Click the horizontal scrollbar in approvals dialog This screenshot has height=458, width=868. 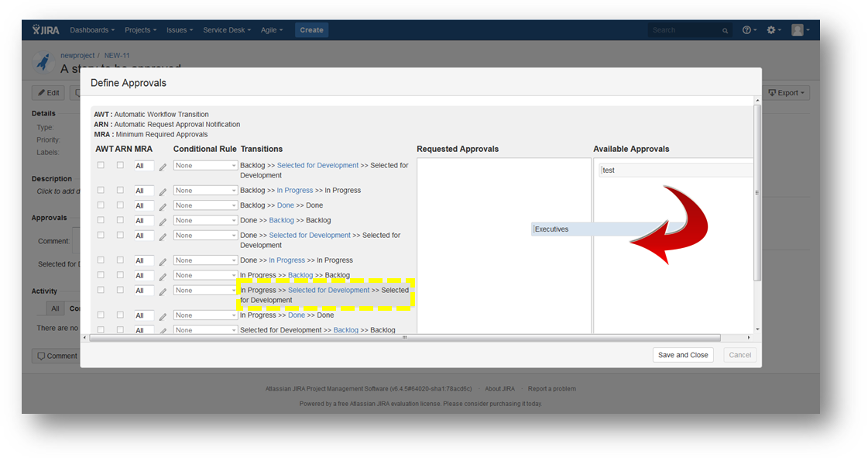pyautogui.click(x=404, y=338)
